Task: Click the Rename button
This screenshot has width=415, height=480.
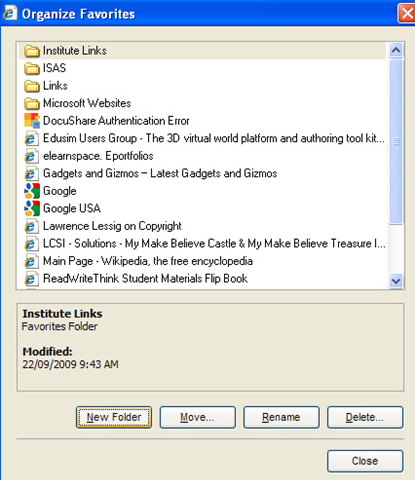Action: [x=281, y=417]
